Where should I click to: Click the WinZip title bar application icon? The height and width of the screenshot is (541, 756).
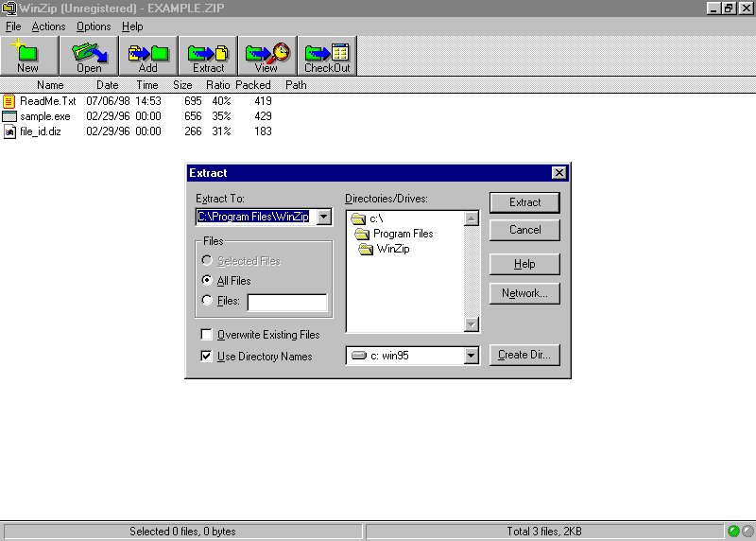tap(9, 9)
